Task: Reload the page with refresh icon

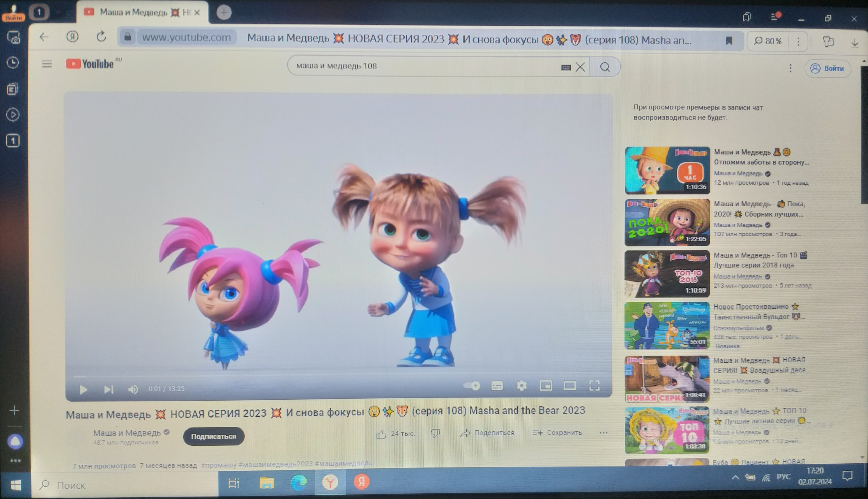Action: (101, 37)
